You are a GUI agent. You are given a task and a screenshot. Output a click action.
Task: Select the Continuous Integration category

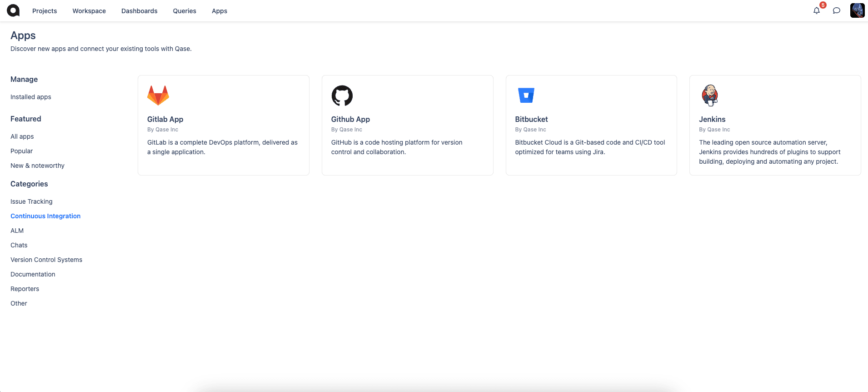45,216
